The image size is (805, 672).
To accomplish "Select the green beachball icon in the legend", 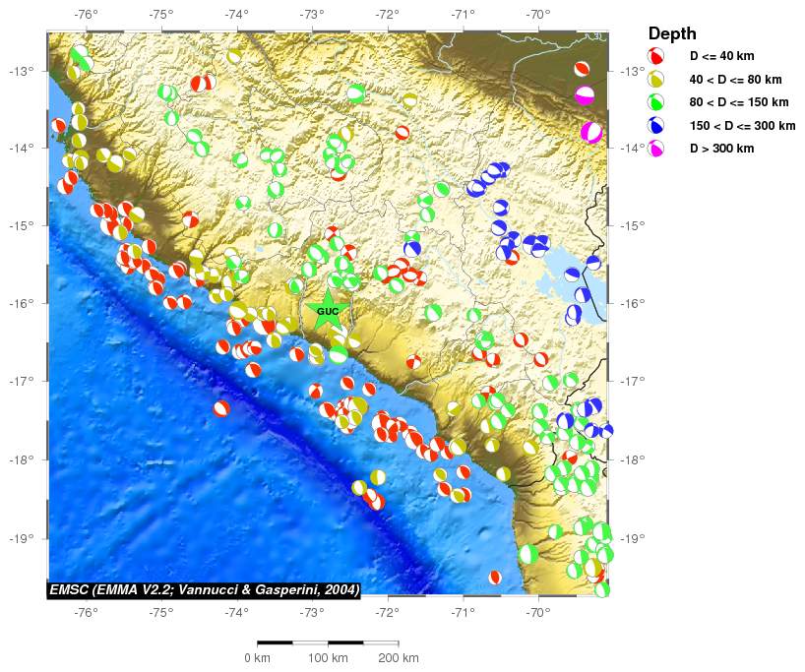I will pyautogui.click(x=655, y=101).
